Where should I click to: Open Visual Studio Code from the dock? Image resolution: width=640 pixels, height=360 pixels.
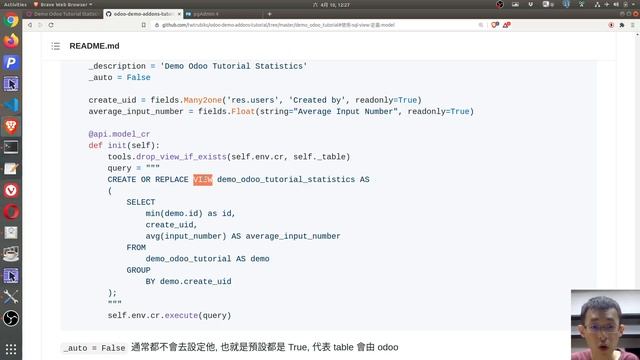pos(11,105)
